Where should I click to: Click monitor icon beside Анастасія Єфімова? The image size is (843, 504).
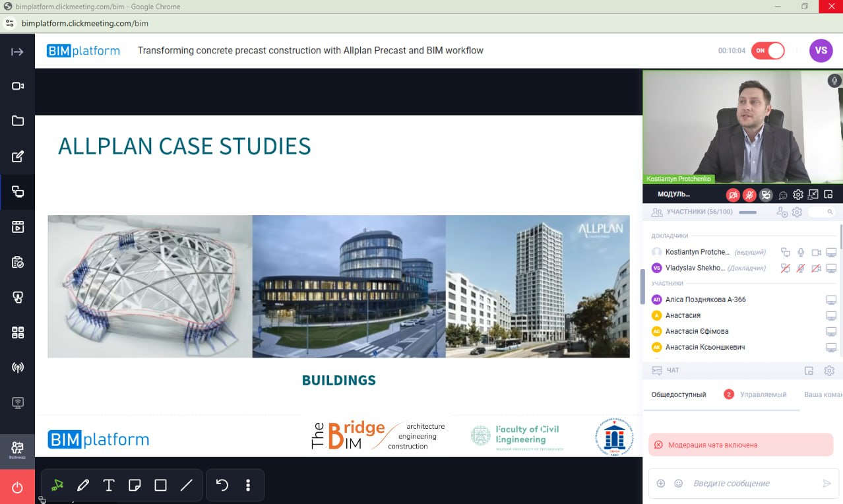click(831, 331)
